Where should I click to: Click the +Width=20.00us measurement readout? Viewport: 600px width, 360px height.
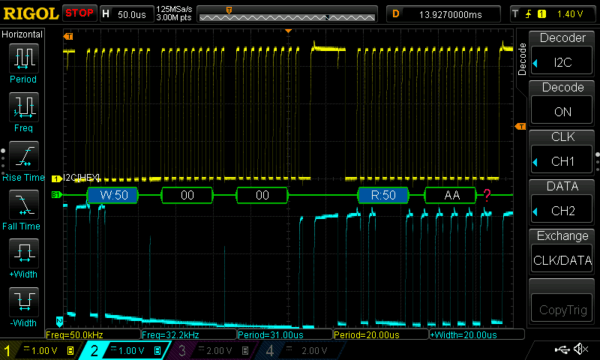coord(463,335)
